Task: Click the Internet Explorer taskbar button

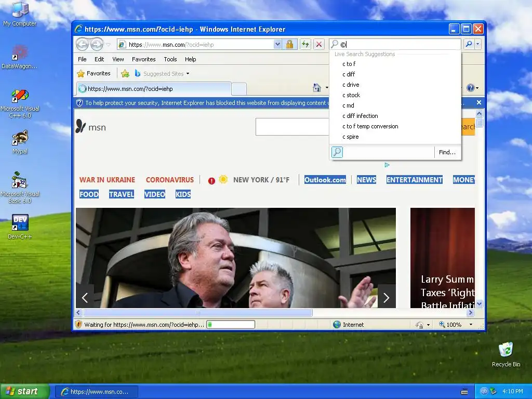Action: click(x=96, y=392)
